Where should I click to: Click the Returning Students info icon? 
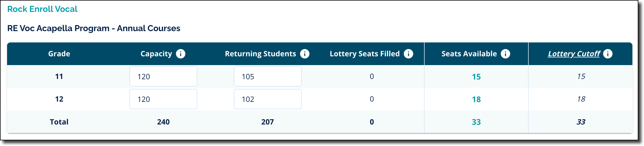point(304,54)
